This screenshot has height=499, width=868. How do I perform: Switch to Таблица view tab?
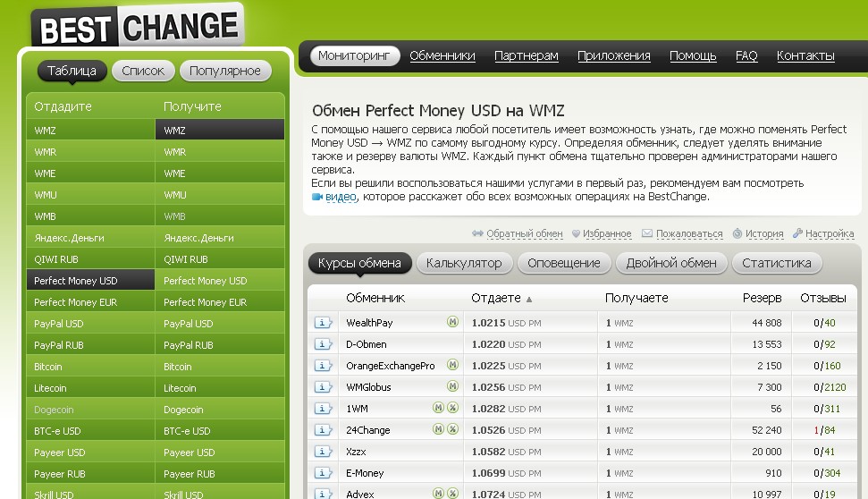pos(72,71)
